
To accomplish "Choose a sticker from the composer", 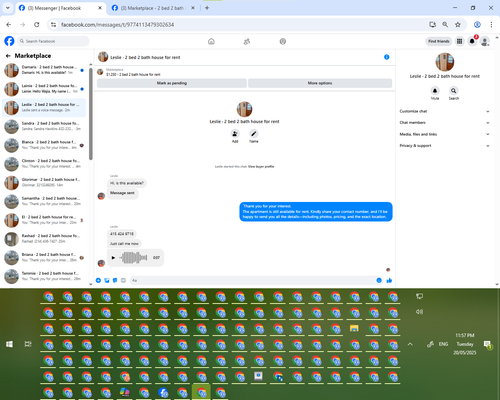I will tap(115, 280).
